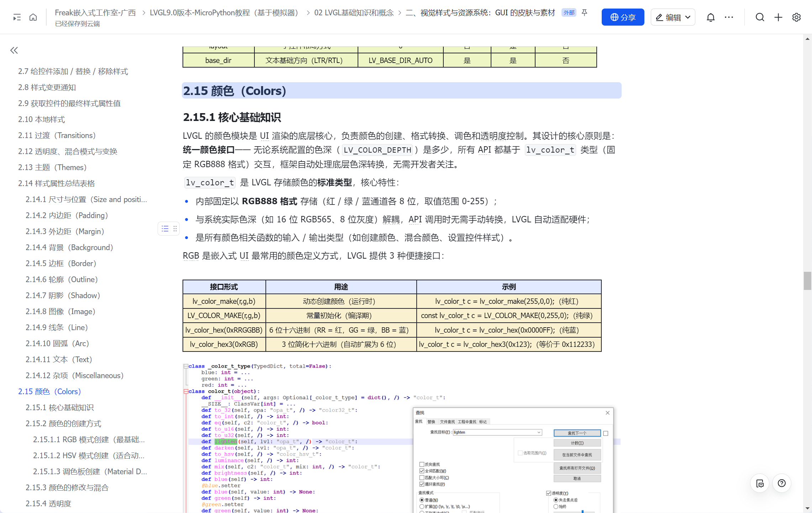Open block list-style handle beside bullet list
The height and width of the screenshot is (513, 812).
pyautogui.click(x=165, y=228)
